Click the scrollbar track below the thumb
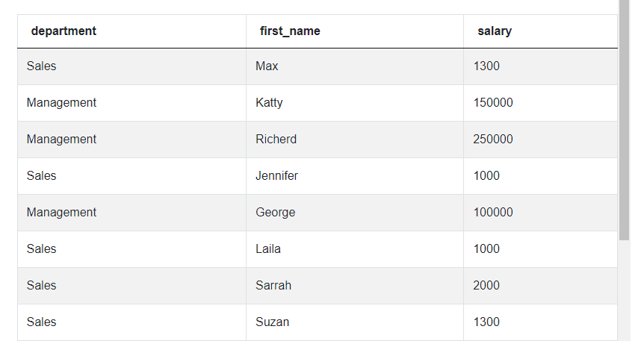The image size is (644, 341). pos(625,291)
